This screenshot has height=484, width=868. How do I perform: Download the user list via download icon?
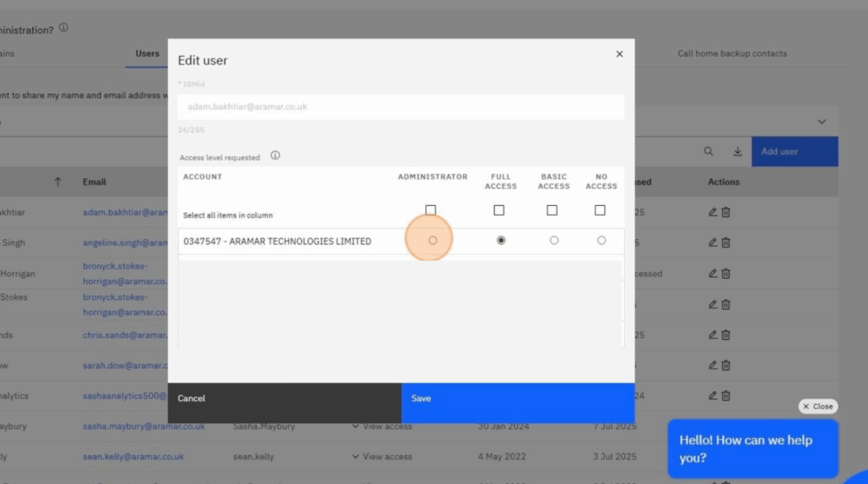click(738, 152)
